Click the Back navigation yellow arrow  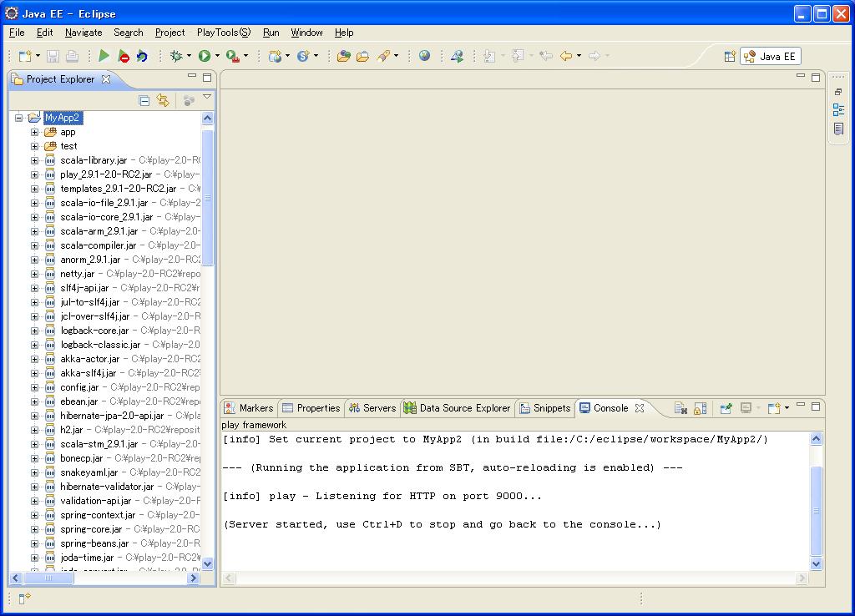(x=566, y=56)
